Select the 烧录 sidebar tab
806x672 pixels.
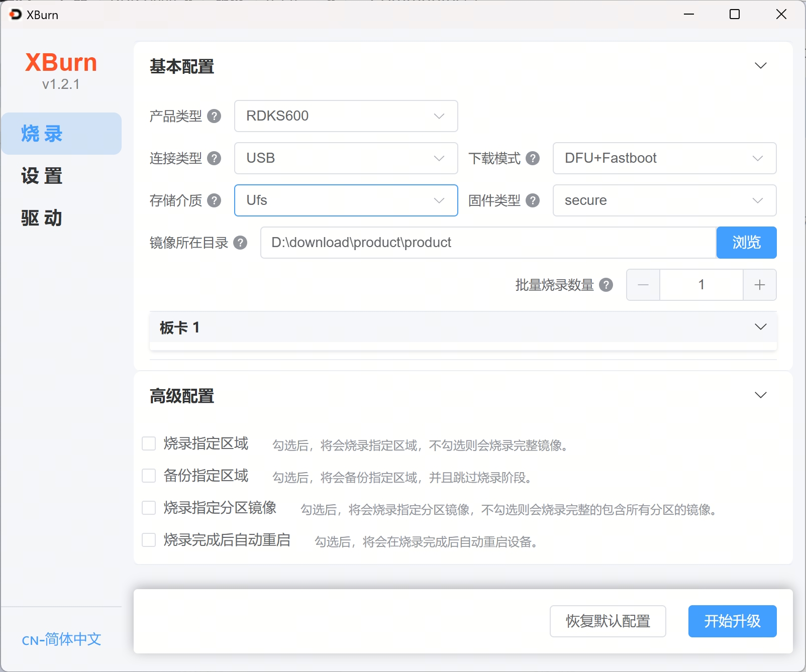(61, 134)
